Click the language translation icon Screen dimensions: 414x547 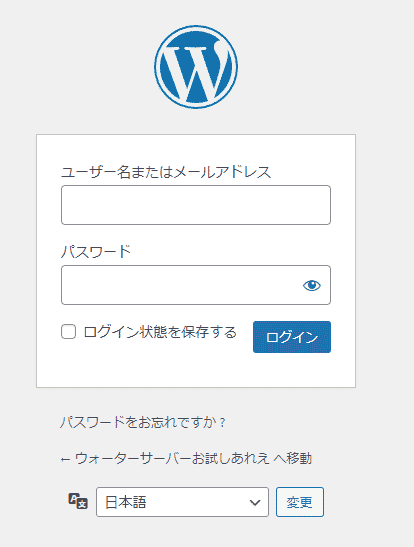click(78, 501)
